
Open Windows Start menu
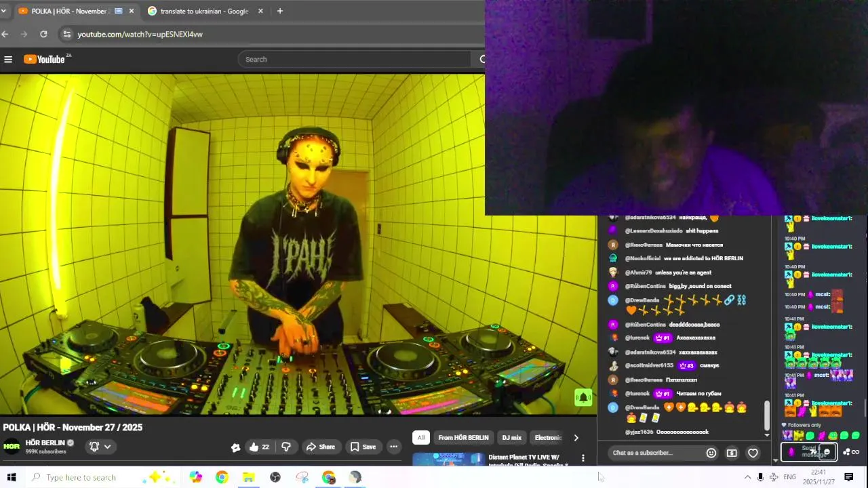[12, 477]
